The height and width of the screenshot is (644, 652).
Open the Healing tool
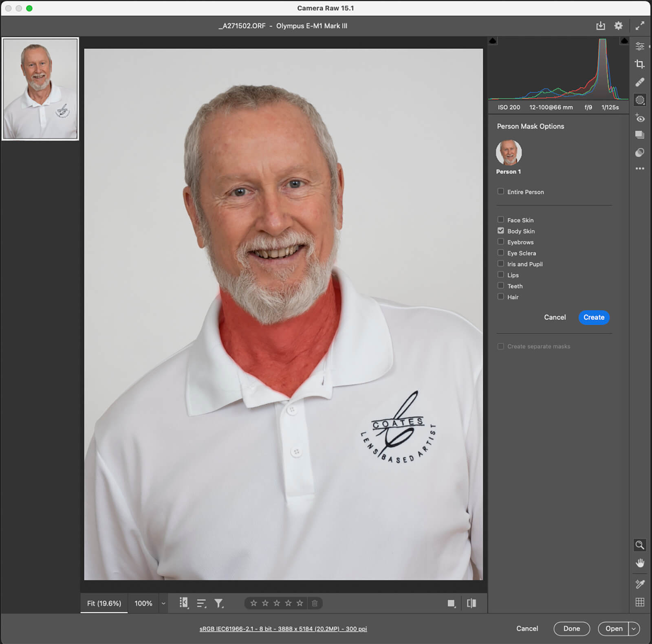point(639,82)
